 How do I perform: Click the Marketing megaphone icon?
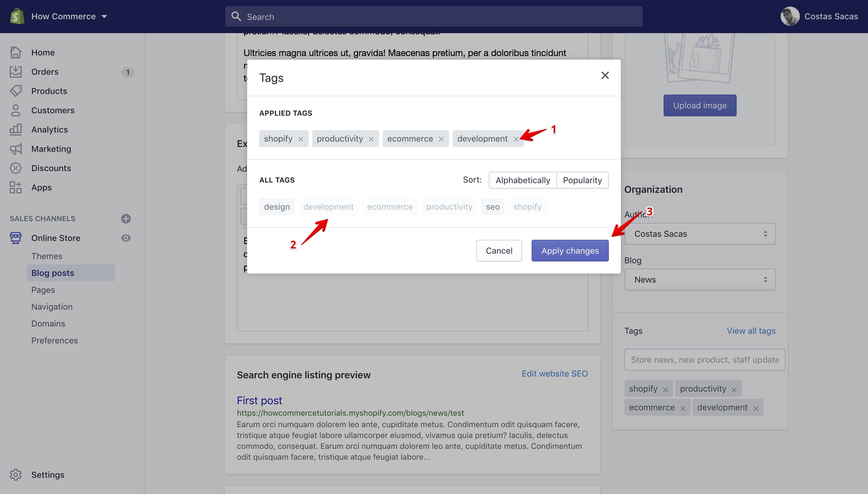click(16, 149)
